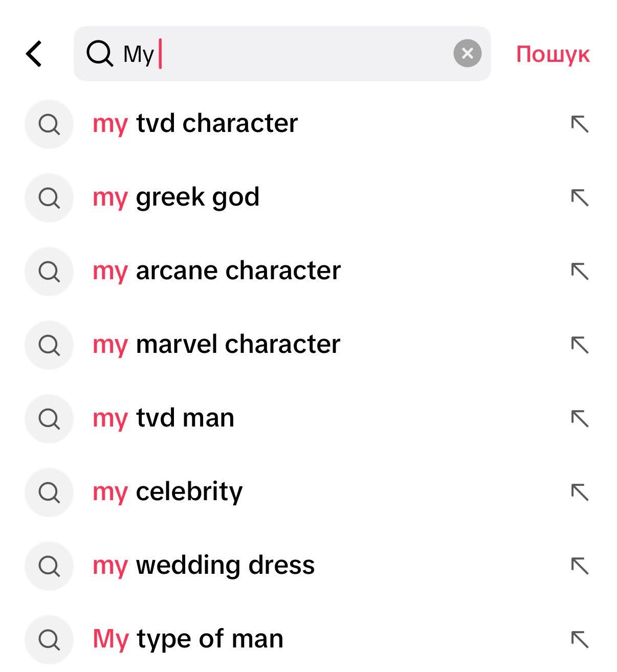Fill search with 'my tvd character' arrow
617x672 pixels.
pyautogui.click(x=580, y=124)
